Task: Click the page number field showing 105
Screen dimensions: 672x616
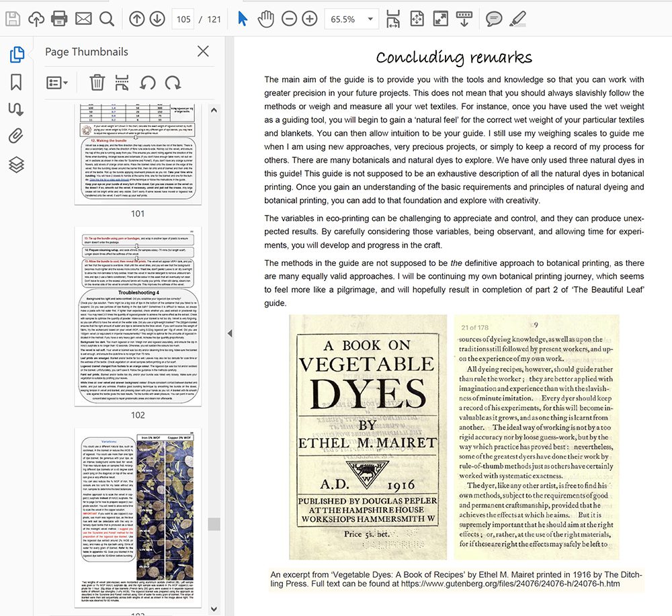Action: click(183, 19)
